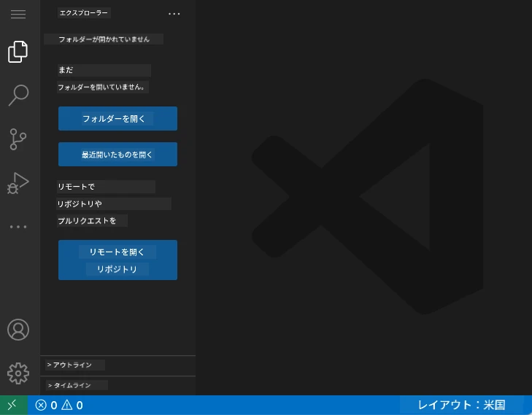Open the Accounts profile icon

18,330
